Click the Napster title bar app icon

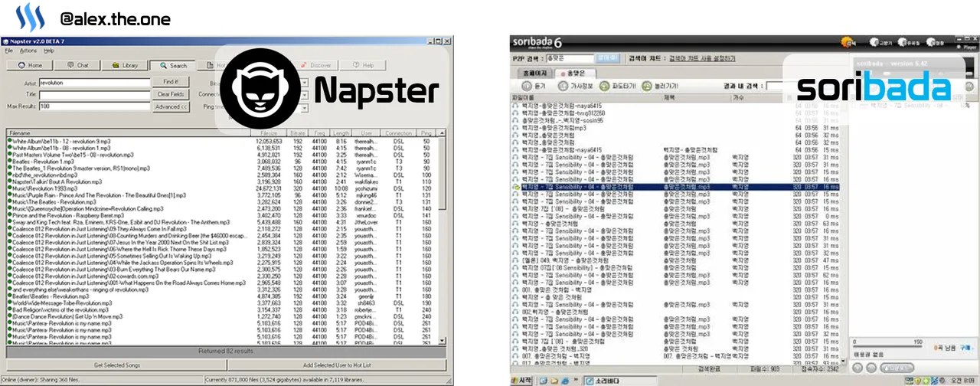click(5, 41)
